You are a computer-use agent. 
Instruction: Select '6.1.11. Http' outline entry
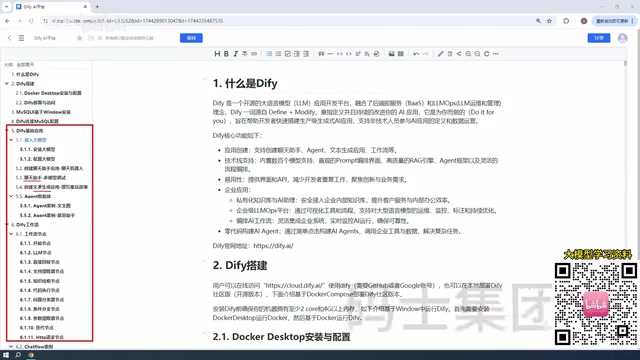pyautogui.click(x=42, y=337)
